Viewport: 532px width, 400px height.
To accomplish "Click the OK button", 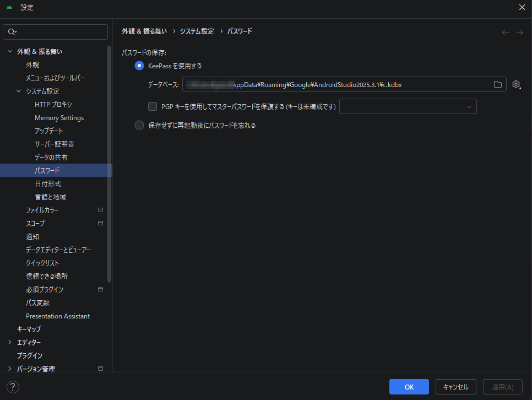I will click(x=409, y=387).
